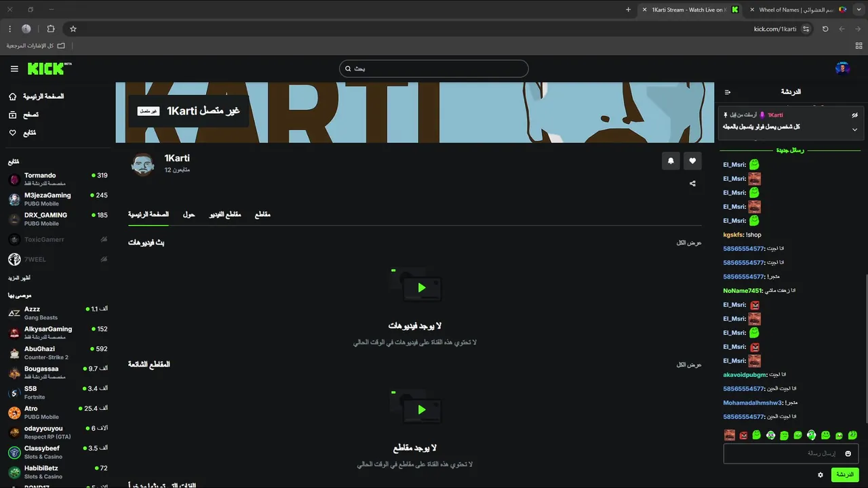Image resolution: width=868 pixels, height=488 pixels.
Task: Open a new browser tab
Action: click(x=628, y=9)
